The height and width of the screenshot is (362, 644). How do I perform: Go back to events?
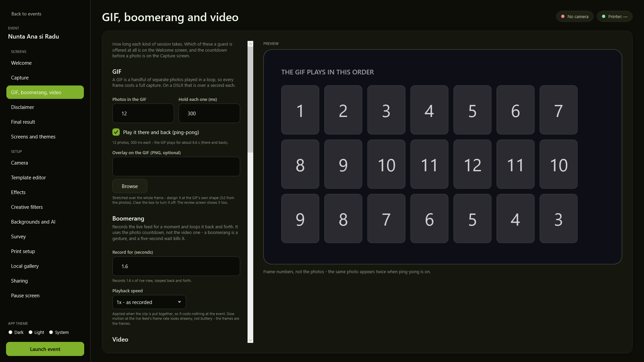click(26, 14)
